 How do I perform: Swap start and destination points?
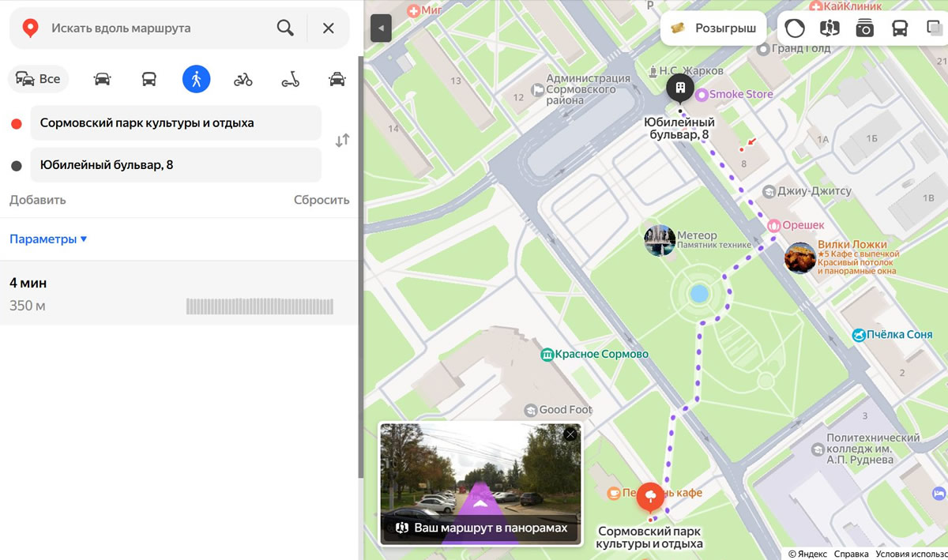point(342,141)
